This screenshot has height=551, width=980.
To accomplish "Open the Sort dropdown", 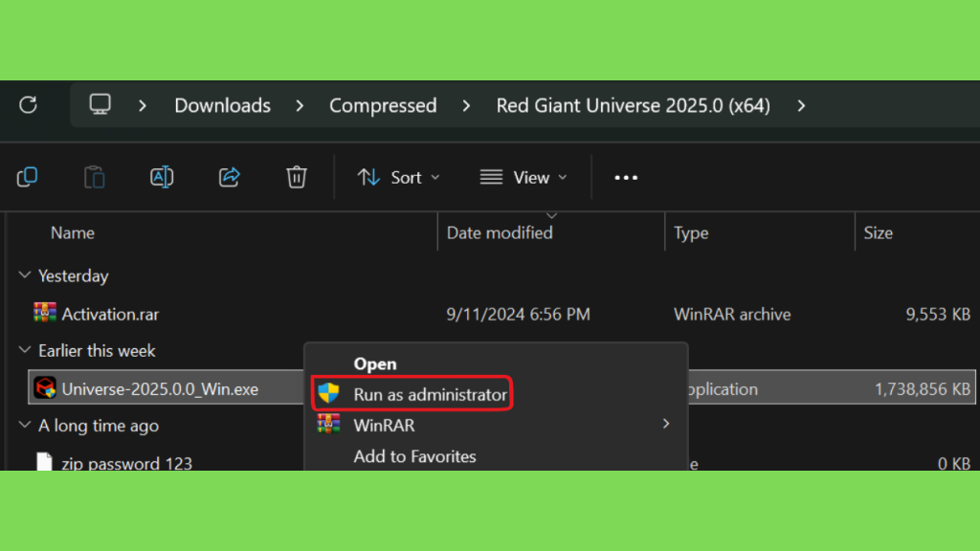I will click(399, 177).
